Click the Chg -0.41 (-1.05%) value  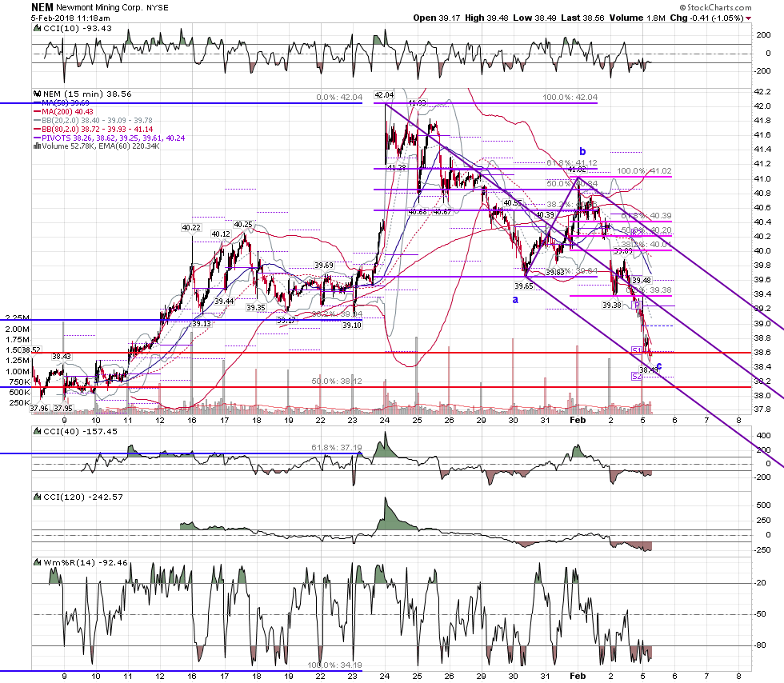(706, 18)
